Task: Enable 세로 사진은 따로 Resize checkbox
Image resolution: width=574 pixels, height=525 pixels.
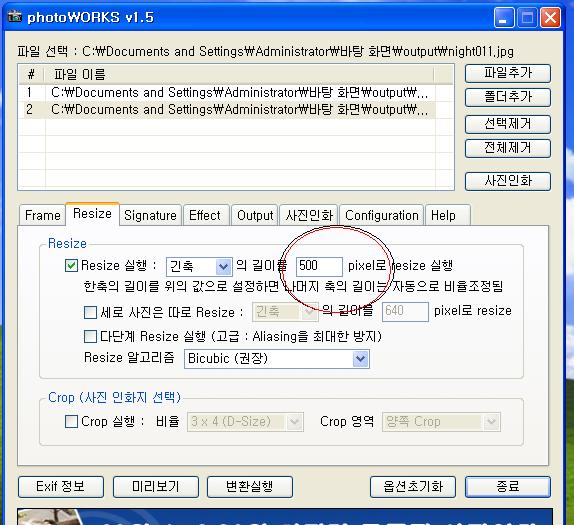Action: (x=90, y=312)
